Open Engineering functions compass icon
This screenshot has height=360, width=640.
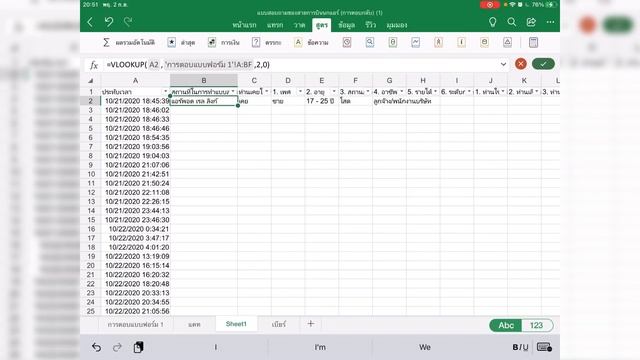coord(438,42)
